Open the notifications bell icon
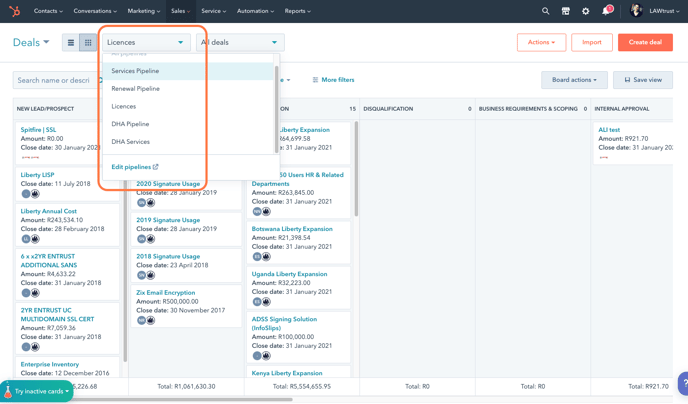This screenshot has width=688, height=404. 606,11
